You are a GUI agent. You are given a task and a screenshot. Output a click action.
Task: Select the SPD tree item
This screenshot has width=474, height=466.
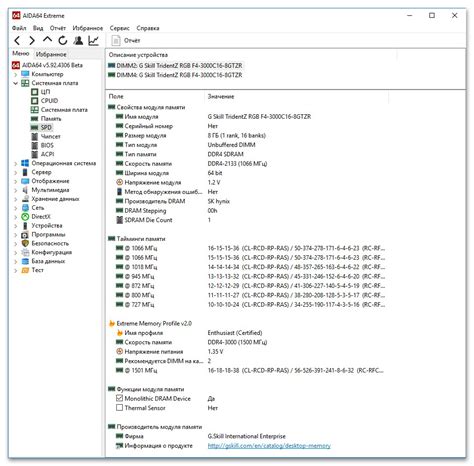tap(41, 127)
